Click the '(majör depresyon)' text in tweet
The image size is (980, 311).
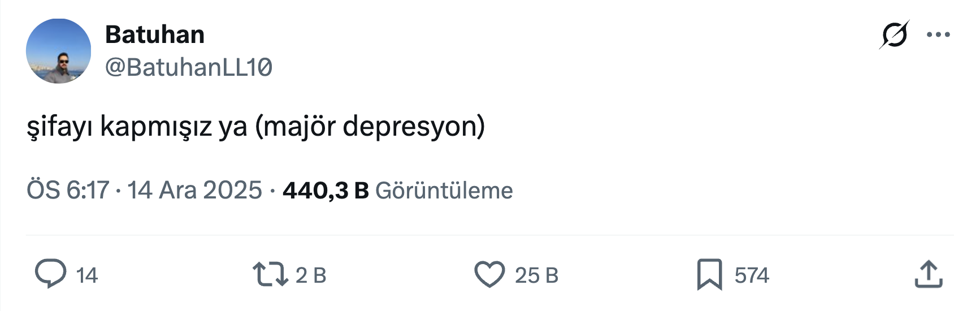(370, 126)
